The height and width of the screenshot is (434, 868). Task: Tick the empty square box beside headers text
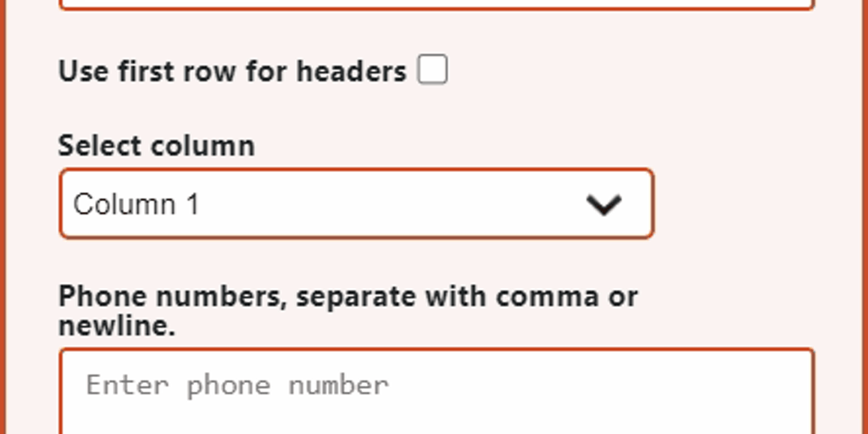click(x=432, y=70)
